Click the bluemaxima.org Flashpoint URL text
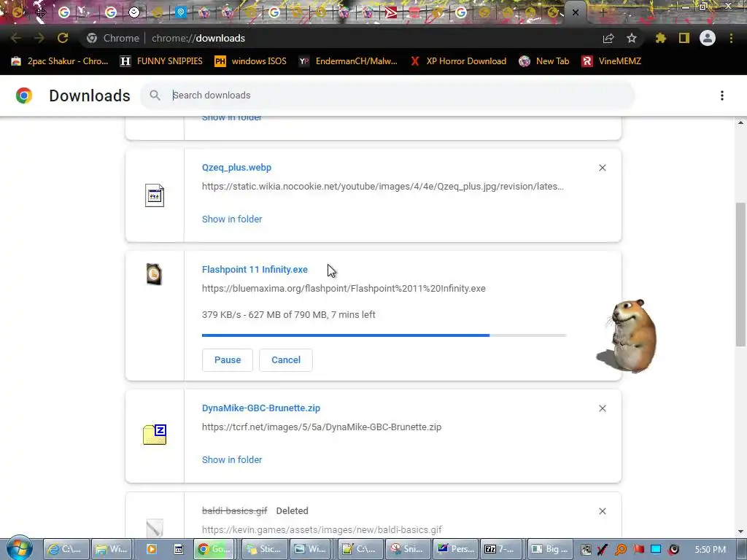 click(x=344, y=289)
